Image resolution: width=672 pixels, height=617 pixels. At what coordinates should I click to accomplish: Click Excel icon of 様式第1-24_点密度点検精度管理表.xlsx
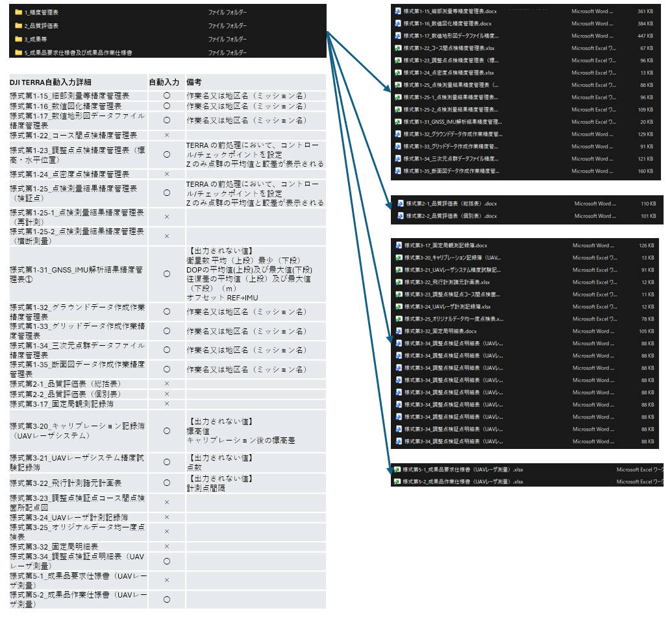398,73
